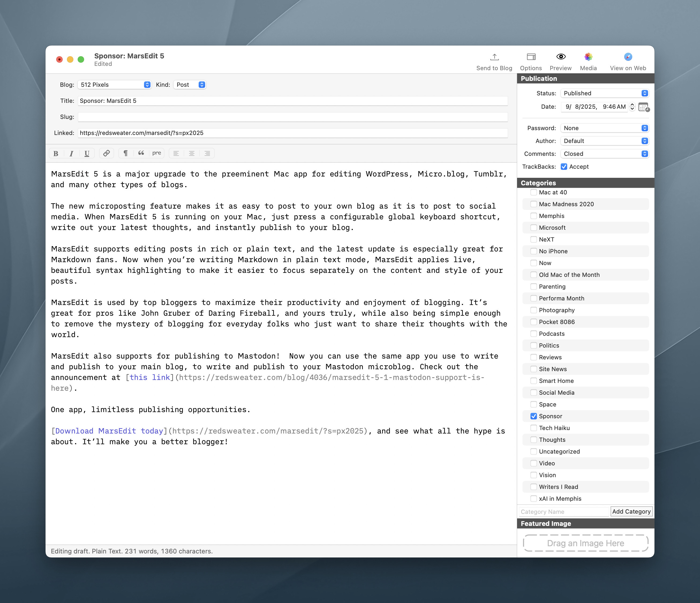Focus the Category Name input field
This screenshot has height=603, width=700.
point(564,511)
